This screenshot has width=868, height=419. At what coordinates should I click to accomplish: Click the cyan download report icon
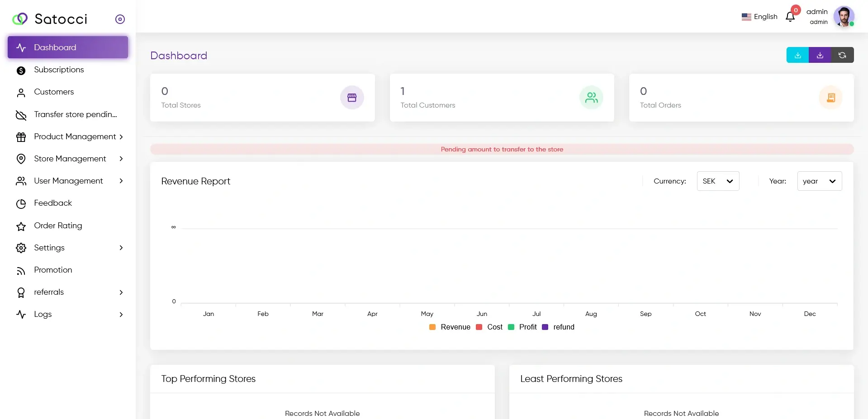tap(797, 55)
